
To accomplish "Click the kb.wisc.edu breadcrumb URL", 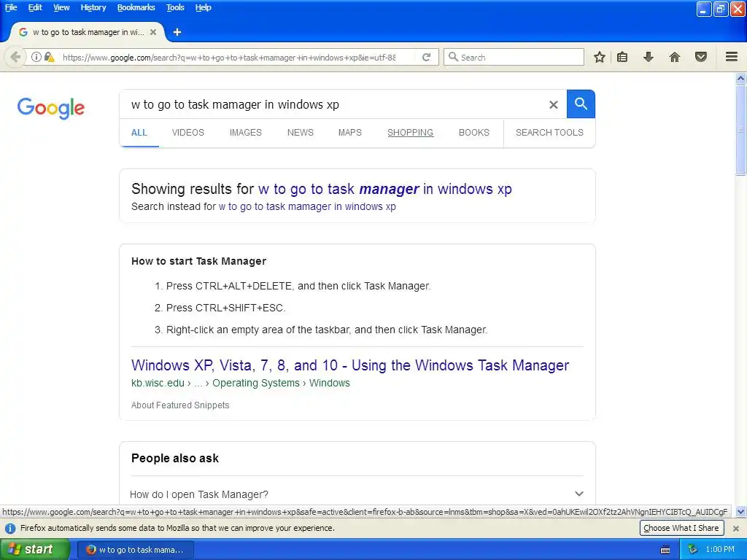I will coord(241,384).
